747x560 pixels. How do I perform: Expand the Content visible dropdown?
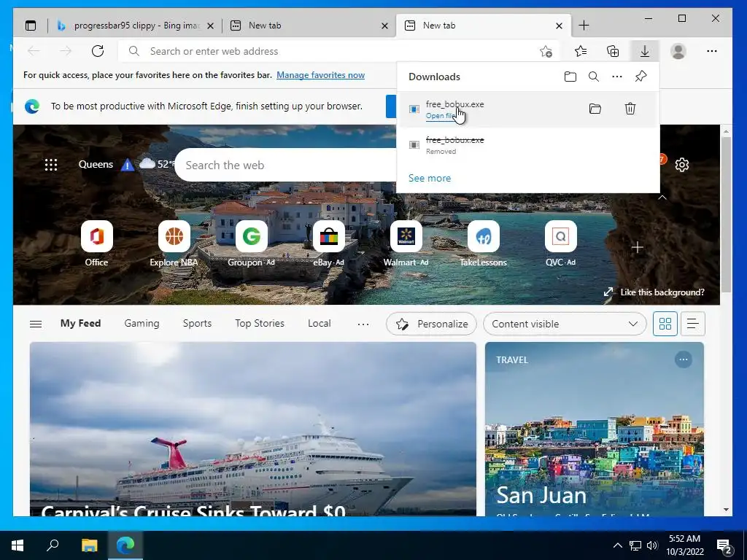pos(565,324)
